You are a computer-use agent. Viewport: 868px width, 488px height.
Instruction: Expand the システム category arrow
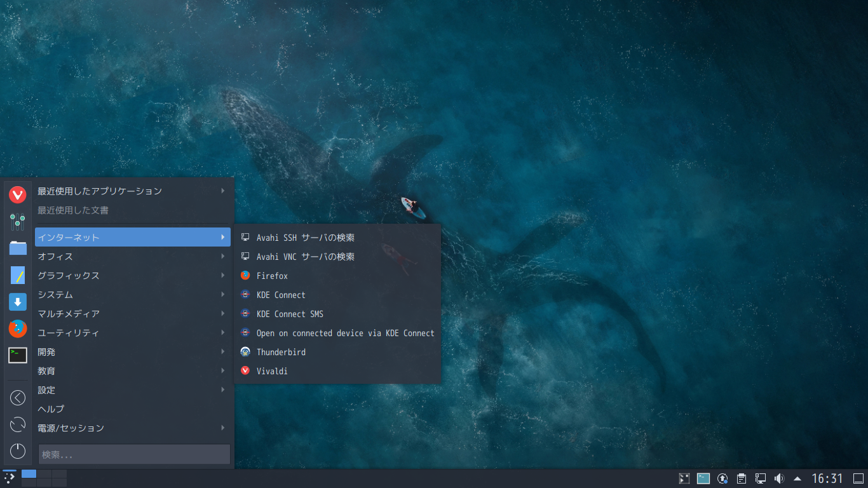tap(223, 294)
